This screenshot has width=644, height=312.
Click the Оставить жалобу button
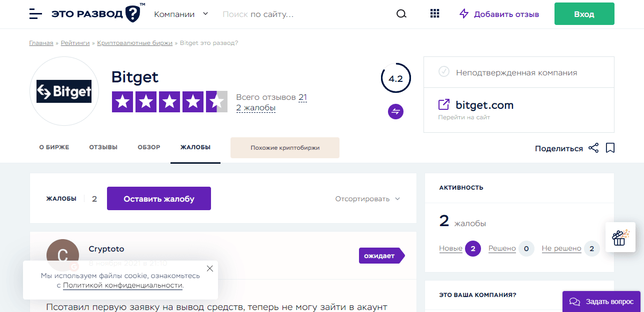tap(158, 198)
